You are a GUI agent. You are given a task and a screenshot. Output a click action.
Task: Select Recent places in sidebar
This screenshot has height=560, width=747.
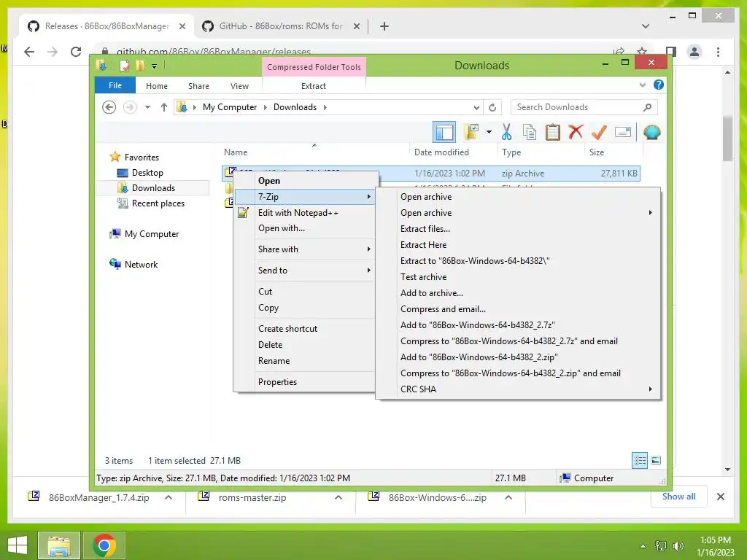point(158,203)
